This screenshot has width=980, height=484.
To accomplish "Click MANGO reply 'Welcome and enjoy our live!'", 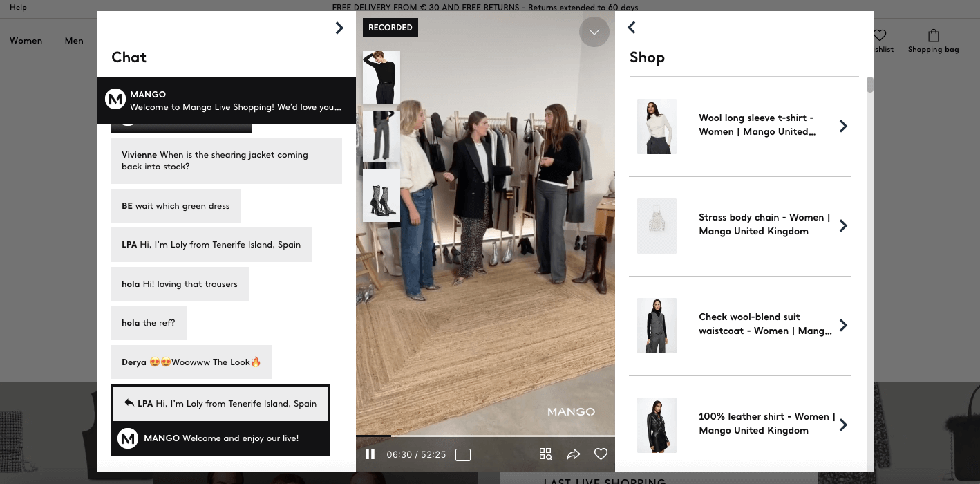I will [220, 438].
